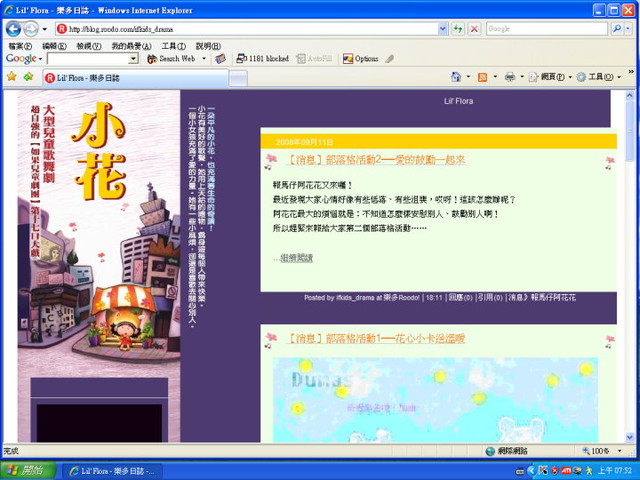The height and width of the screenshot is (480, 640).
Task: Click the Lil' Flora blog title
Action: click(x=458, y=101)
